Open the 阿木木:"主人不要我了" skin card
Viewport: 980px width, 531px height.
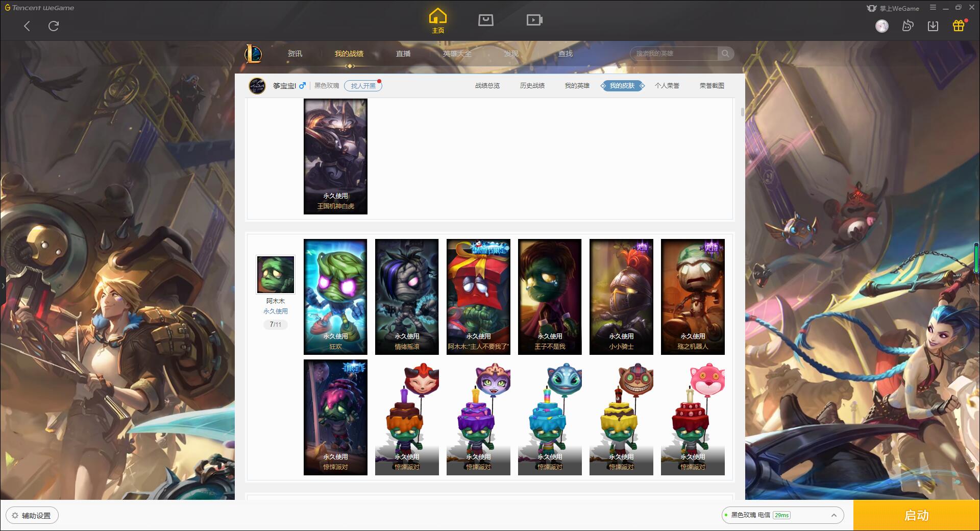click(478, 297)
